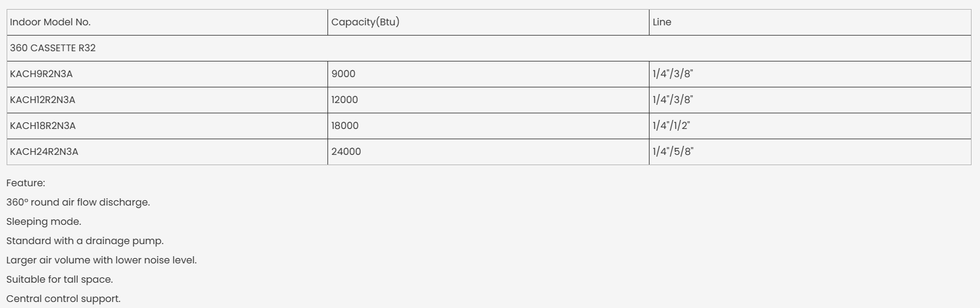Click Central control support text
The image size is (980, 308).
click(63, 299)
